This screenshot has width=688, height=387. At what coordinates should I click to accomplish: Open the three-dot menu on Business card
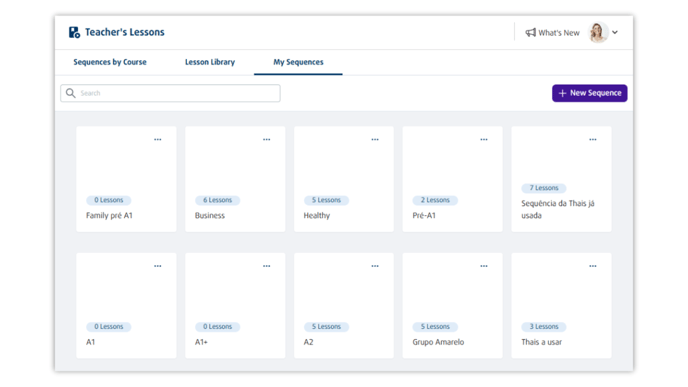(266, 140)
